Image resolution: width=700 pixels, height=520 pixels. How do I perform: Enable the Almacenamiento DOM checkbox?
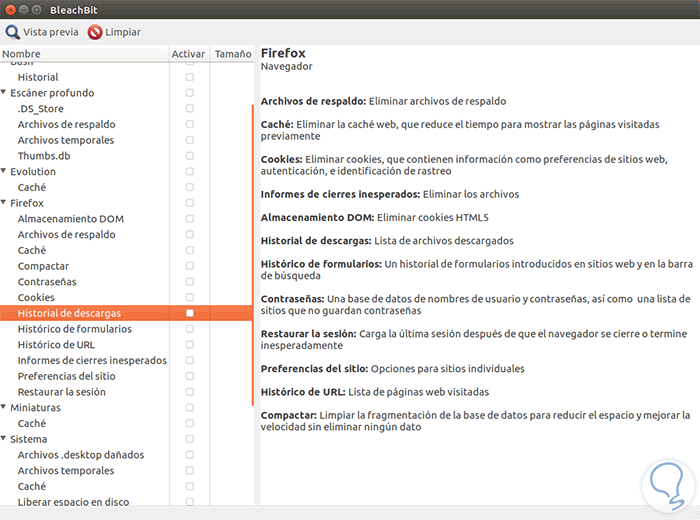click(190, 219)
